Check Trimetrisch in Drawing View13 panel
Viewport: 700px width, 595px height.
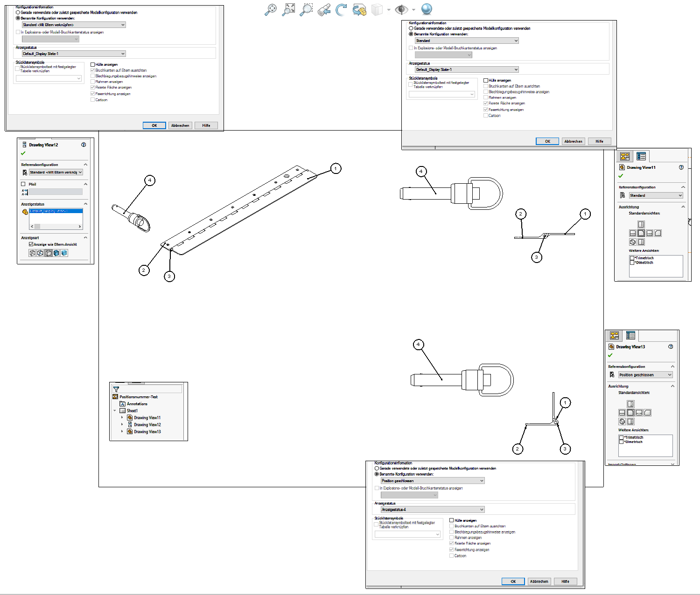[622, 437]
